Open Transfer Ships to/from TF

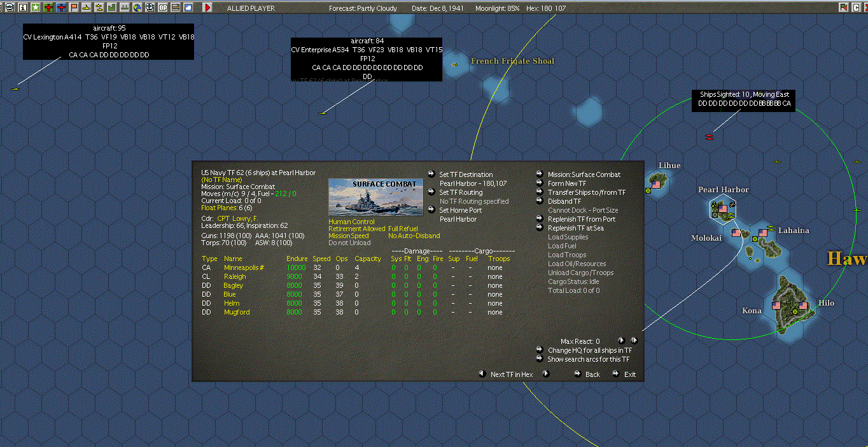tap(586, 192)
